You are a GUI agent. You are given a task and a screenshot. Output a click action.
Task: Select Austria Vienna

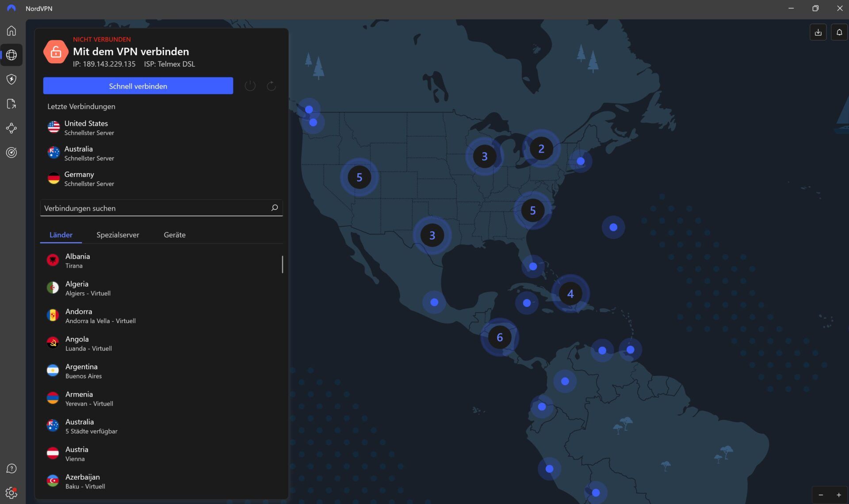tap(161, 454)
